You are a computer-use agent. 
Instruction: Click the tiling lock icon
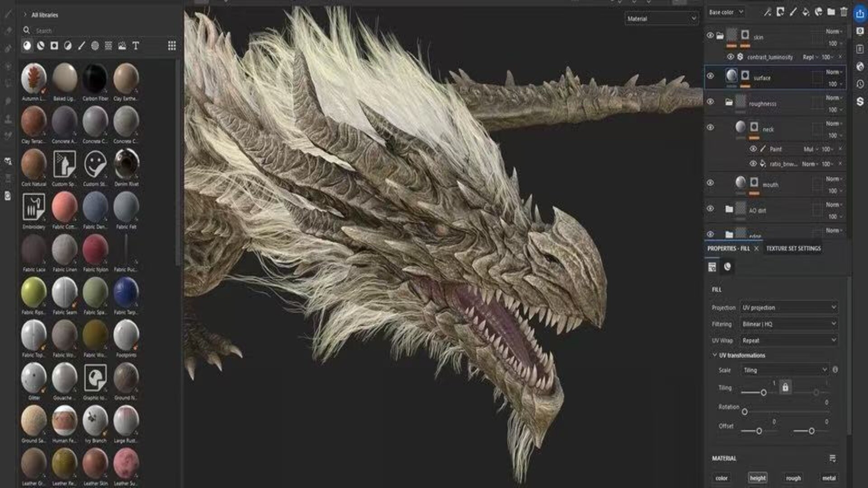(x=785, y=388)
